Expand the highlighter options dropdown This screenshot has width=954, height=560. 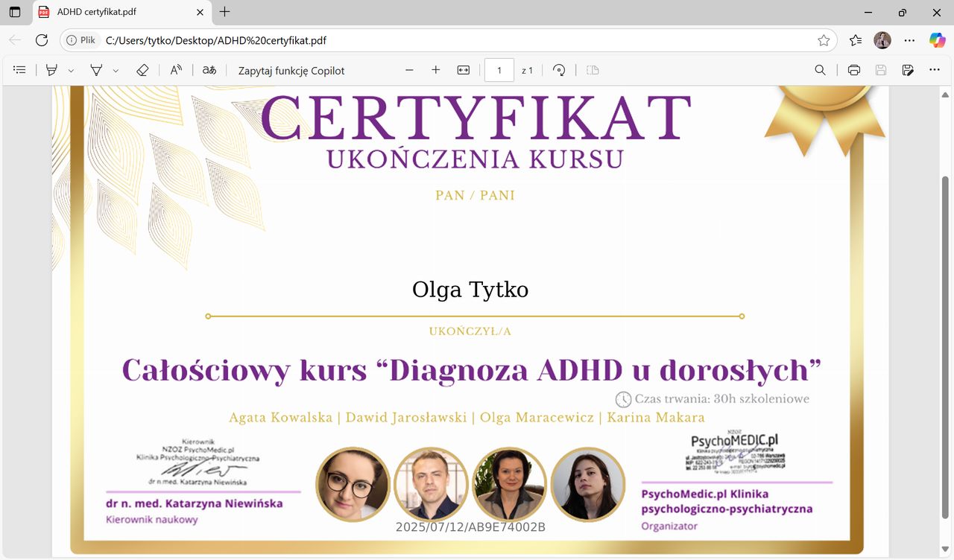pos(71,71)
